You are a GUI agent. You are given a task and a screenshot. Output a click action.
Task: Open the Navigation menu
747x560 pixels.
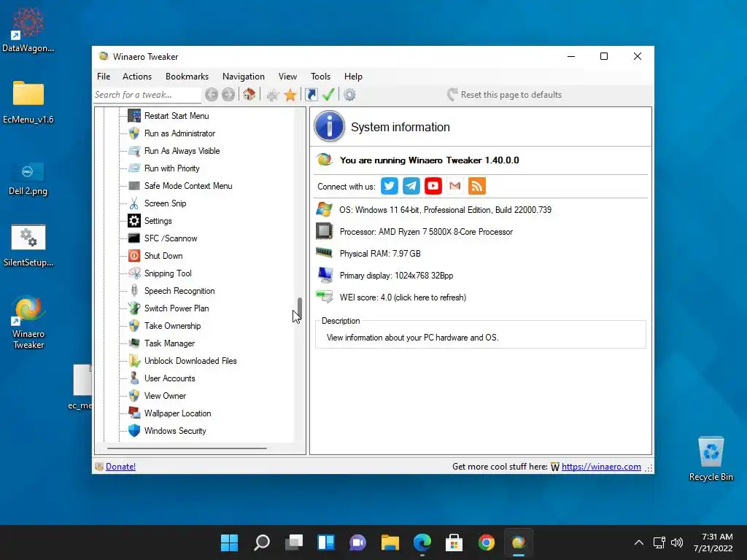244,76
